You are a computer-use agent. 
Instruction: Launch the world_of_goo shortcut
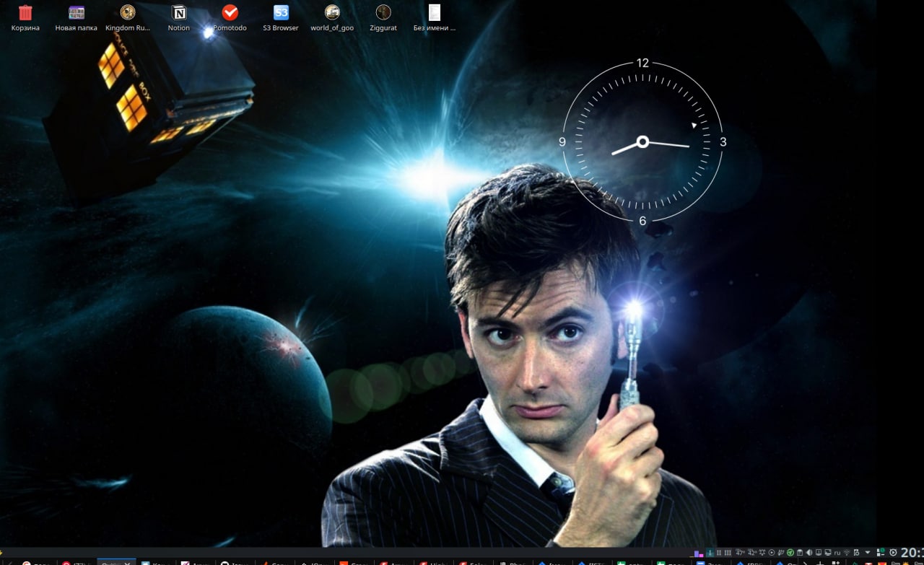point(332,18)
